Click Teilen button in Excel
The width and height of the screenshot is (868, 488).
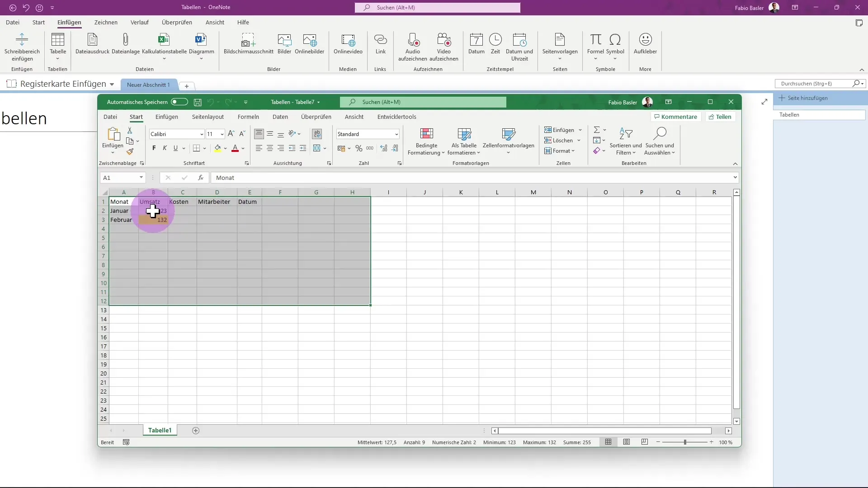[x=720, y=117]
